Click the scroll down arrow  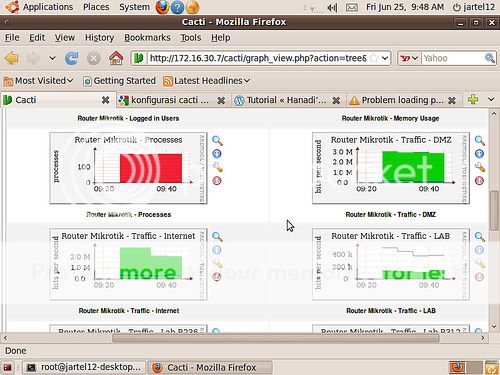(494, 326)
